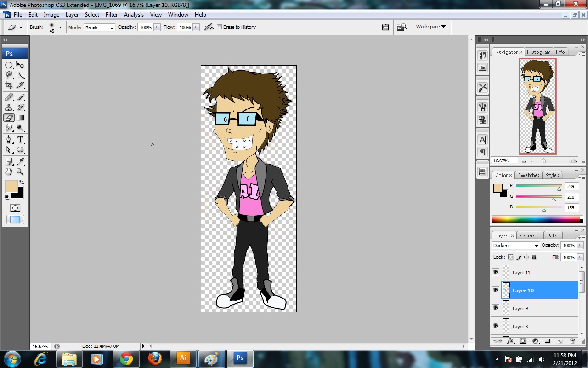Screen dimensions: 588x368
Task: Enable the airbrush option in options bar
Action: [209, 27]
